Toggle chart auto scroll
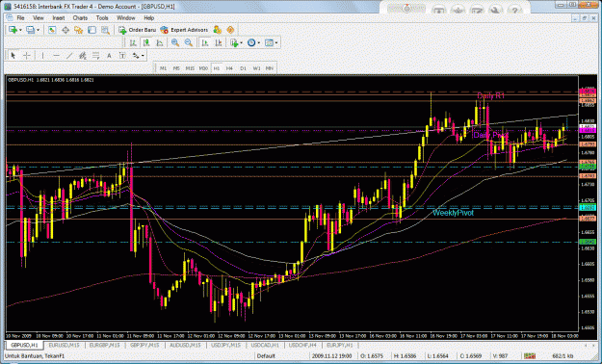The image size is (602, 364). pyautogui.click(x=205, y=43)
